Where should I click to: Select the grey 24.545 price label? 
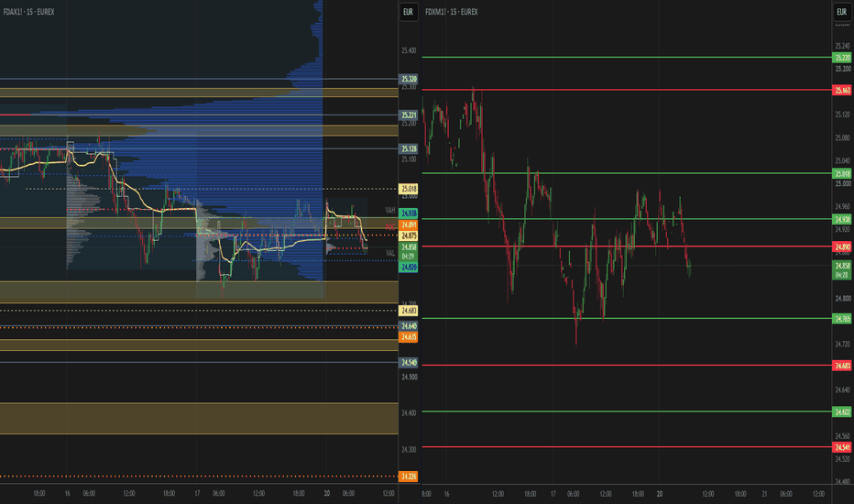[409, 363]
